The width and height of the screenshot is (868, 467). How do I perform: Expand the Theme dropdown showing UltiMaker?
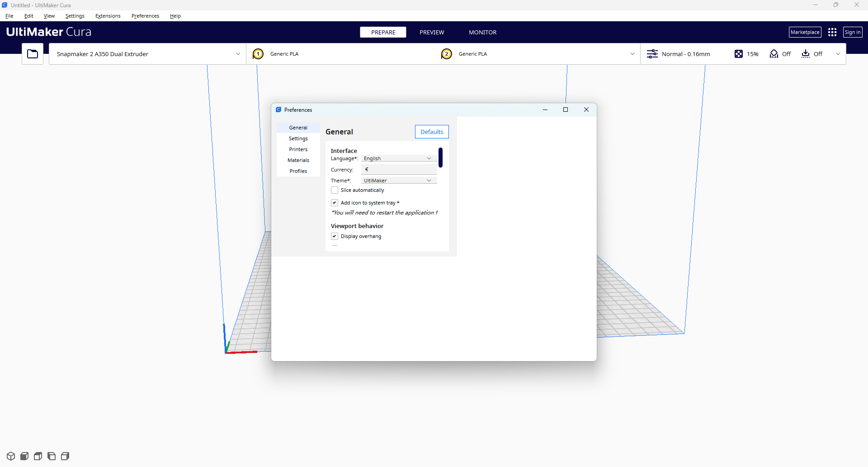coord(399,181)
